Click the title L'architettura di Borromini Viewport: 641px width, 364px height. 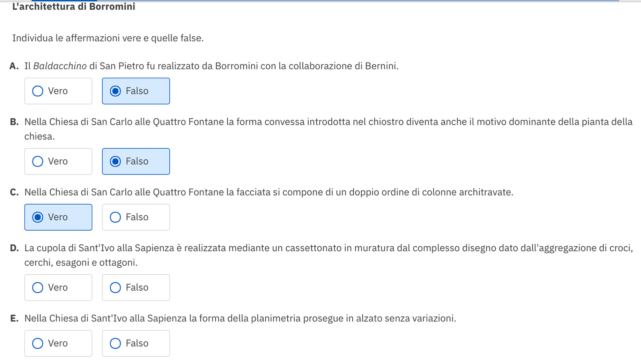point(74,7)
